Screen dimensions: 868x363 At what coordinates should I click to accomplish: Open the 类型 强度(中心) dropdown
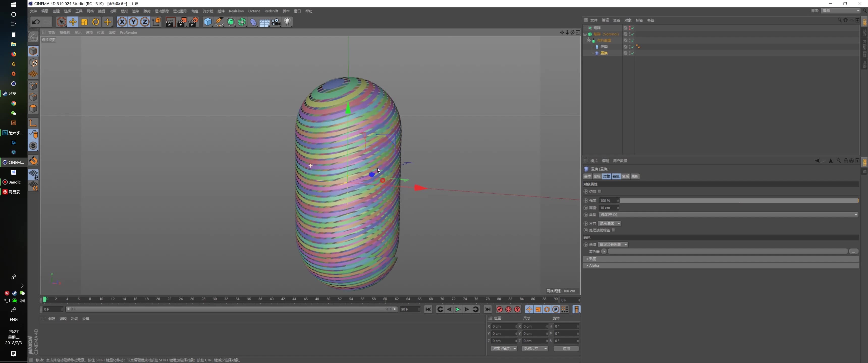click(728, 215)
